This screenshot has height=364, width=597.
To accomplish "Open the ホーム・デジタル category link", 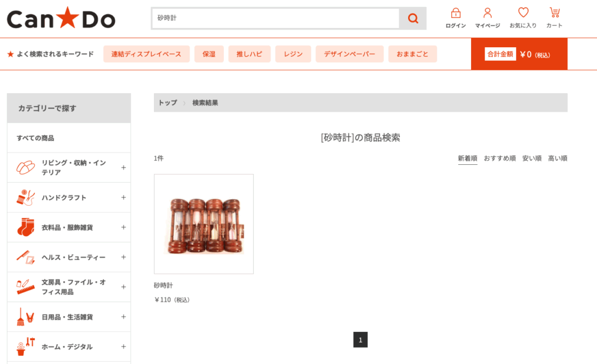I will (67, 347).
